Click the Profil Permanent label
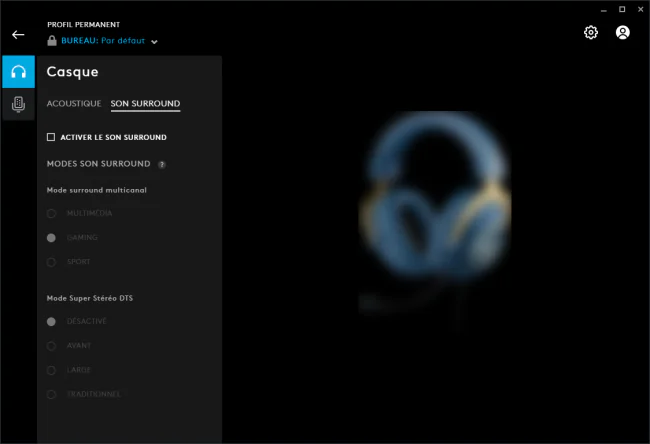Screen dimensions: 650x444 pos(83,25)
